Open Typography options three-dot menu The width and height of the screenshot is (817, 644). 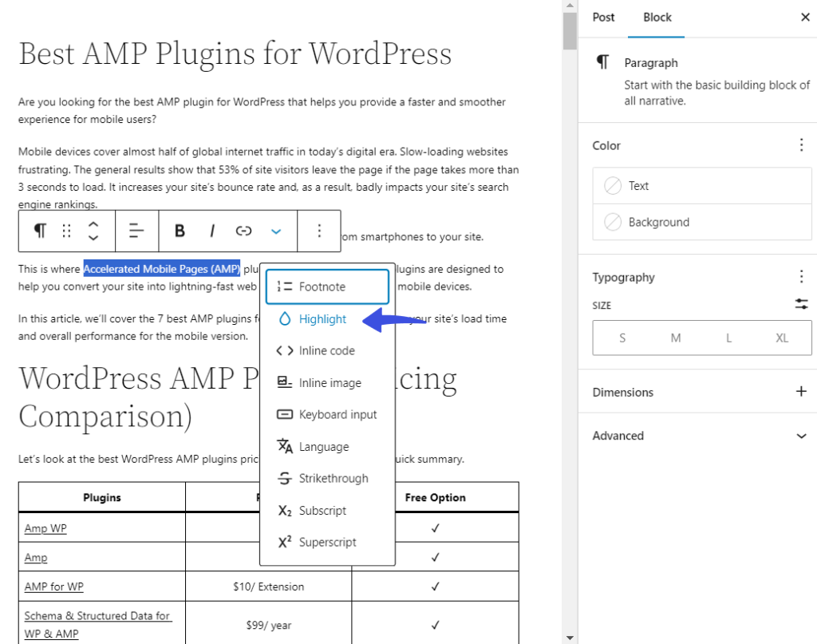coord(801,277)
